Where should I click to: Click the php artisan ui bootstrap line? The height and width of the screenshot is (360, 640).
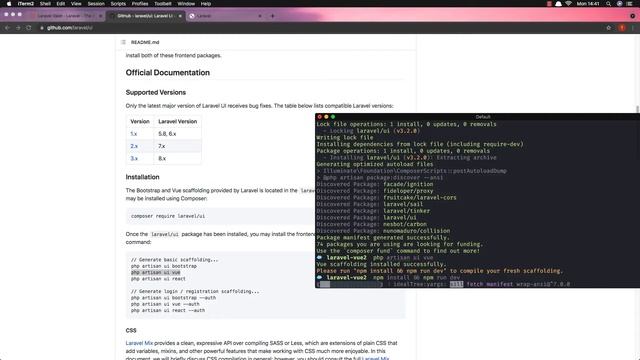[164, 266]
